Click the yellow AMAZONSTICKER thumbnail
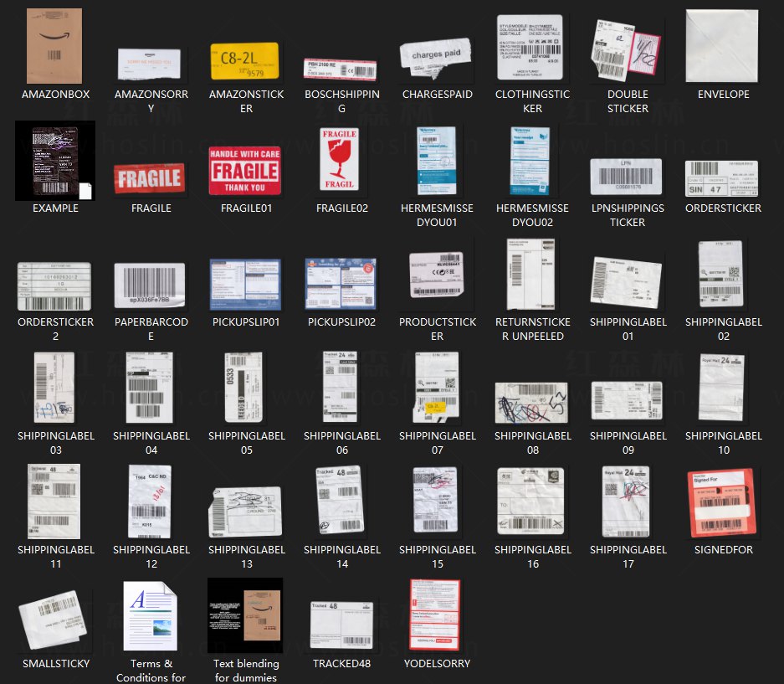This screenshot has height=684, width=784. tap(244, 61)
